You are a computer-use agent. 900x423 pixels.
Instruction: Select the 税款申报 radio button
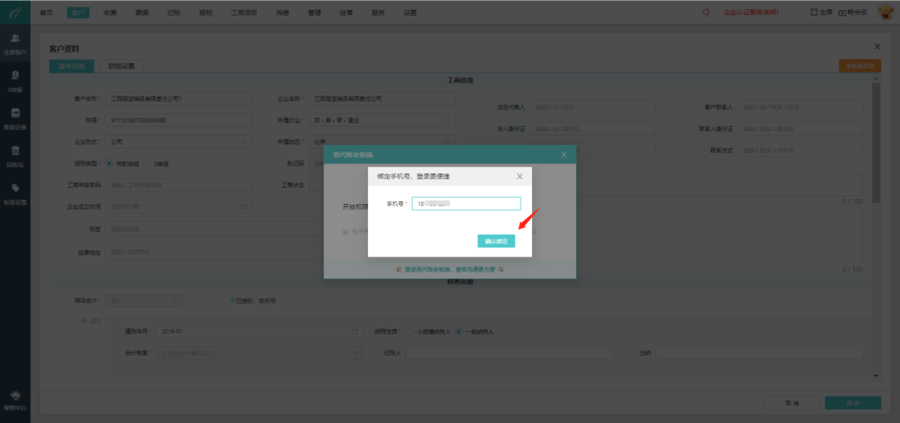click(x=109, y=164)
